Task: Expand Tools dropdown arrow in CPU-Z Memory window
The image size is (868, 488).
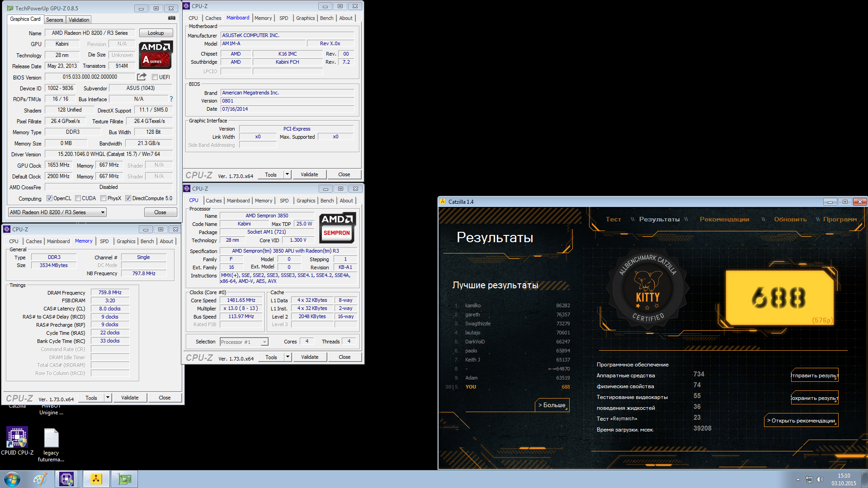Action: 108,398
